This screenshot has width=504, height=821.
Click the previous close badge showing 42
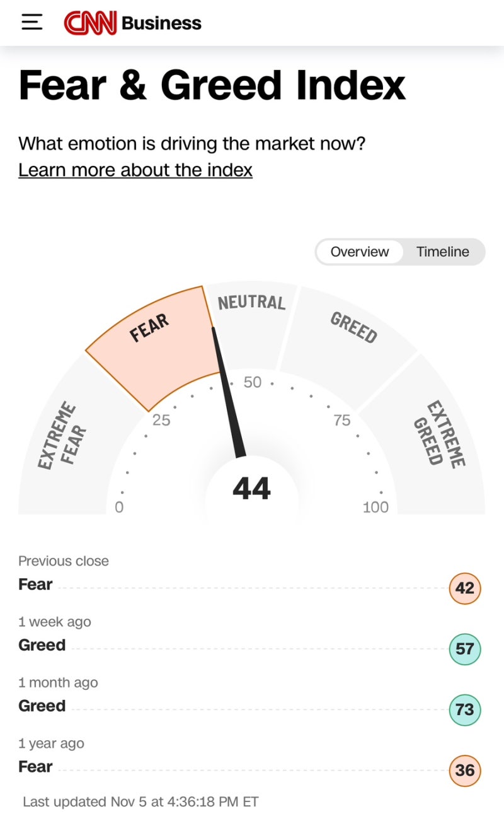(x=464, y=588)
